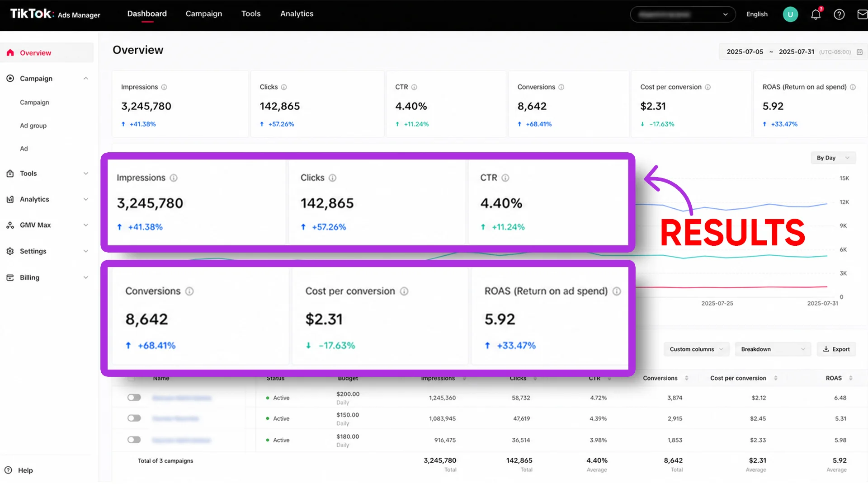This screenshot has width=868, height=488.
Task: Change language via English selector
Action: click(757, 14)
